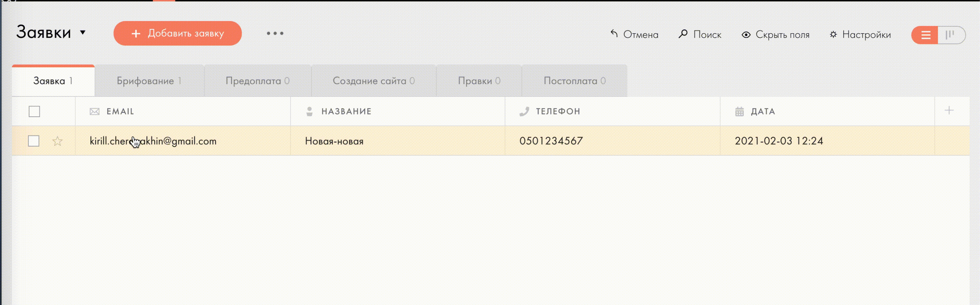The width and height of the screenshot is (980, 305).
Task: Open the Брифование tab
Action: click(149, 81)
